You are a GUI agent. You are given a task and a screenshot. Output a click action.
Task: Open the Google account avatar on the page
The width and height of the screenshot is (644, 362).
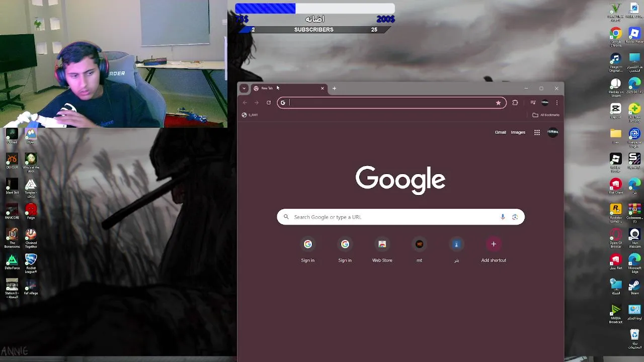[x=553, y=132]
